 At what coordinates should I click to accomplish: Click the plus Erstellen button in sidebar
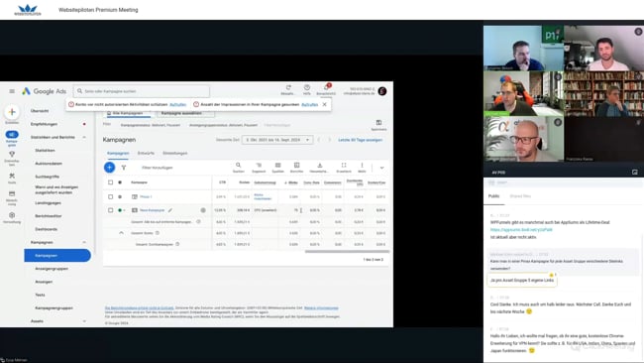(x=12, y=112)
